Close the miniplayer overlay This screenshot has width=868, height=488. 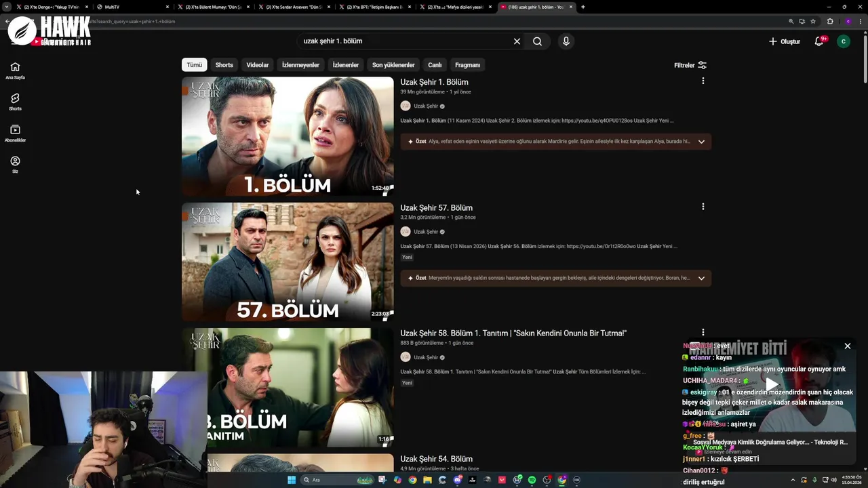pos(847,346)
